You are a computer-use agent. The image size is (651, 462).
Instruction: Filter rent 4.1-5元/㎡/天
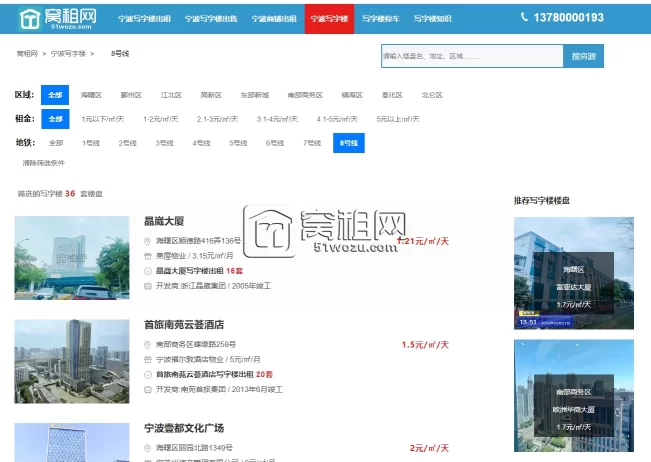click(x=337, y=119)
